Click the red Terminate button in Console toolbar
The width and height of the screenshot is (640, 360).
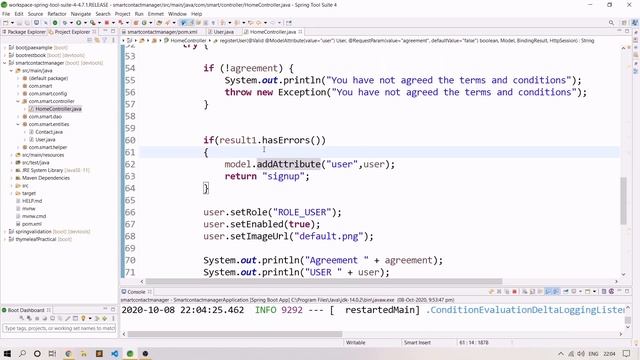tap(515, 291)
